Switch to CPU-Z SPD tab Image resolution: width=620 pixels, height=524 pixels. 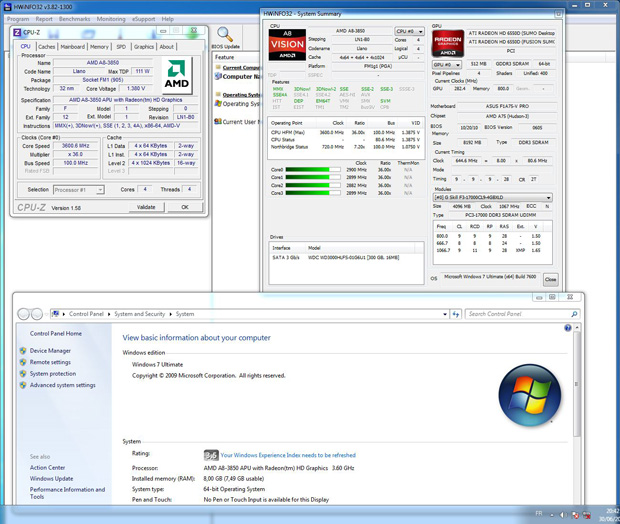pos(121,47)
